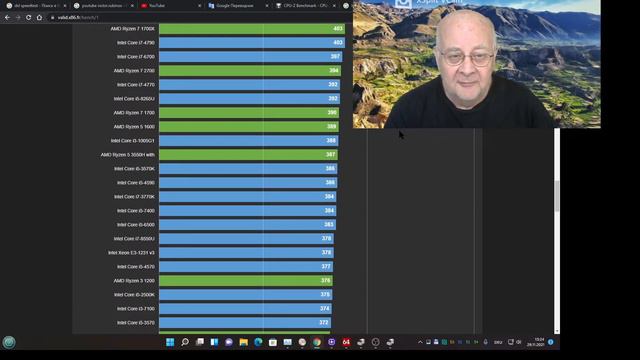640x360 pixels.
Task: Open the Chat app in the taskbar
Action: point(229,342)
